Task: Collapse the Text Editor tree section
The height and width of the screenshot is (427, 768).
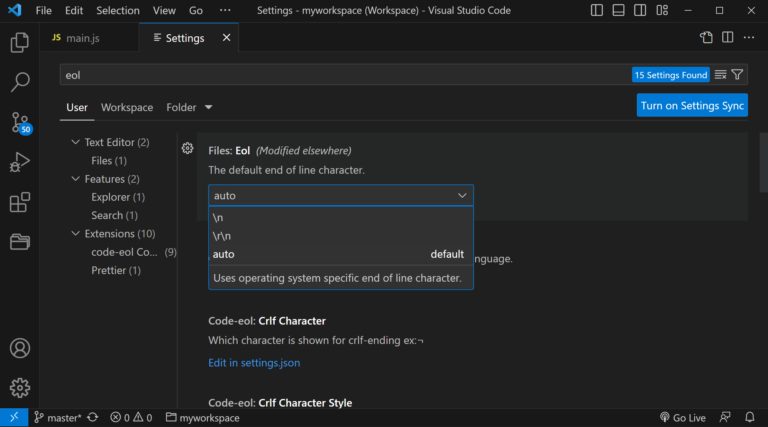Action: coord(75,143)
